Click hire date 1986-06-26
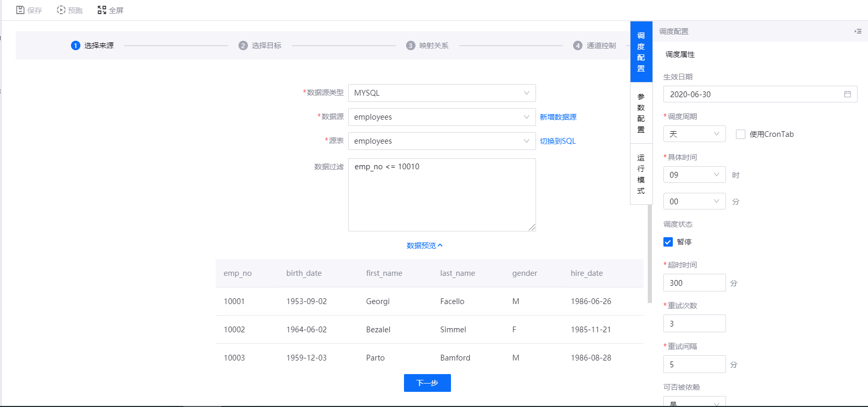This screenshot has height=407, width=868. (591, 301)
